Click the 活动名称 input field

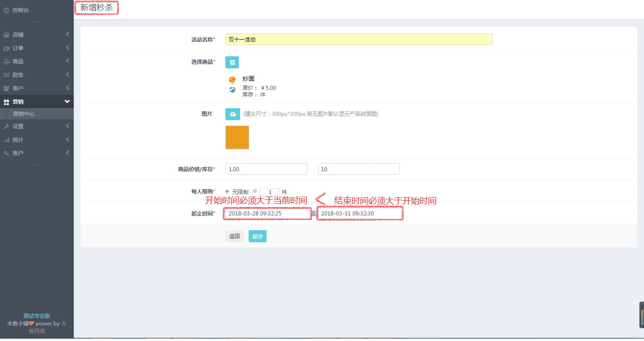358,39
